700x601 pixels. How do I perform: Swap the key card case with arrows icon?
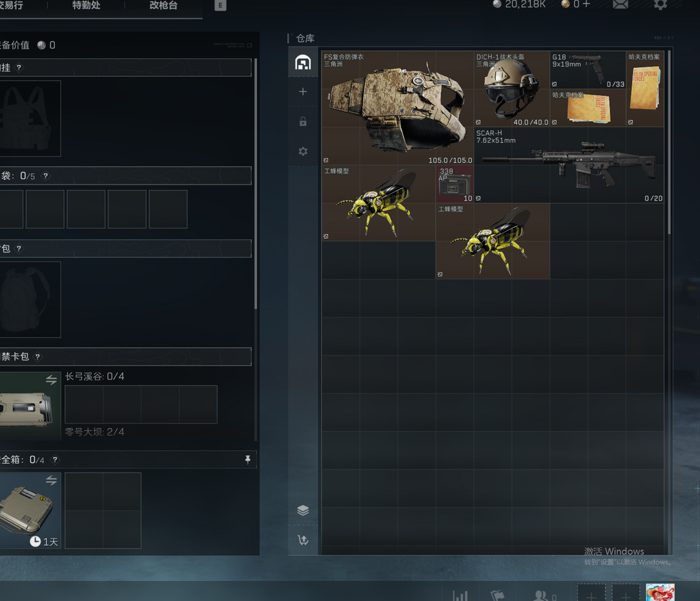[x=51, y=380]
